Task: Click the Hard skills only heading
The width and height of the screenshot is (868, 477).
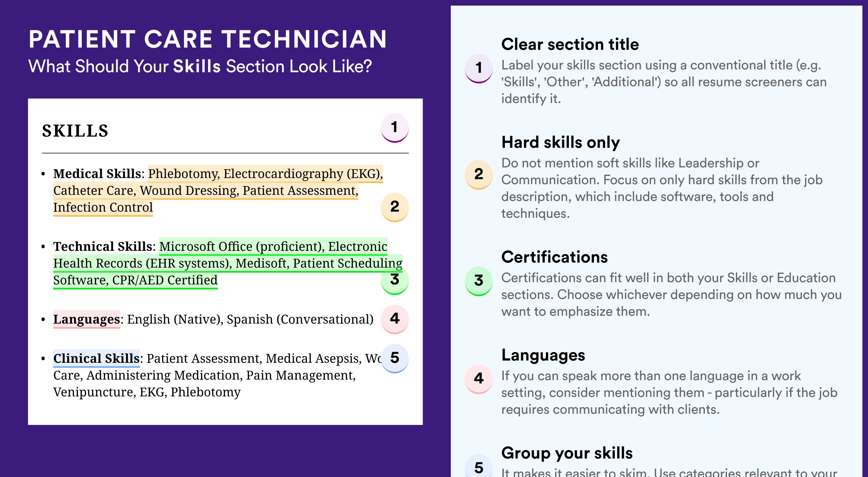Action: (560, 142)
